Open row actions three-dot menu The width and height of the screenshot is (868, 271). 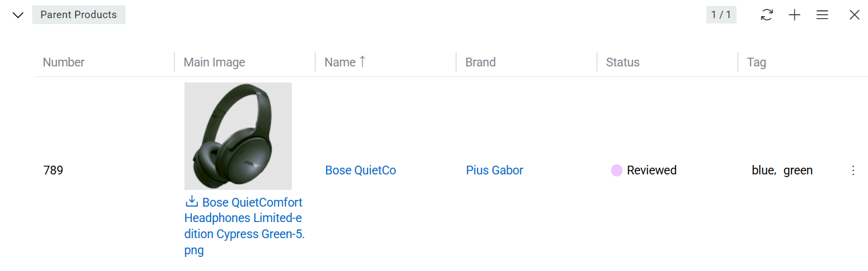coord(853,170)
